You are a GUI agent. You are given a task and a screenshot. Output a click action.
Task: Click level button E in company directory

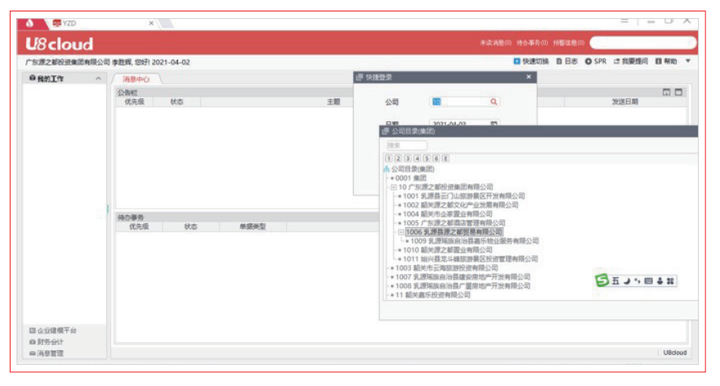pyautogui.click(x=445, y=158)
